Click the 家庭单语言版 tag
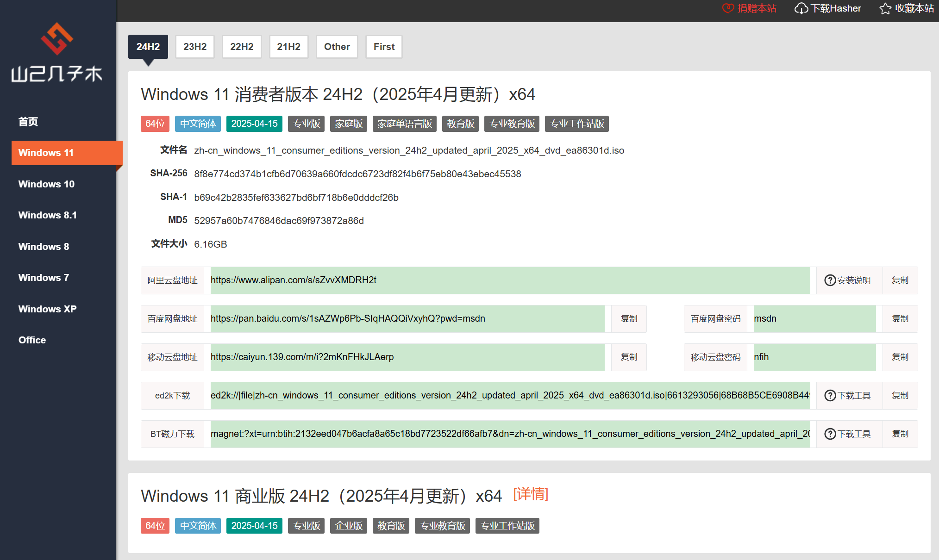The height and width of the screenshot is (560, 939). point(405,124)
